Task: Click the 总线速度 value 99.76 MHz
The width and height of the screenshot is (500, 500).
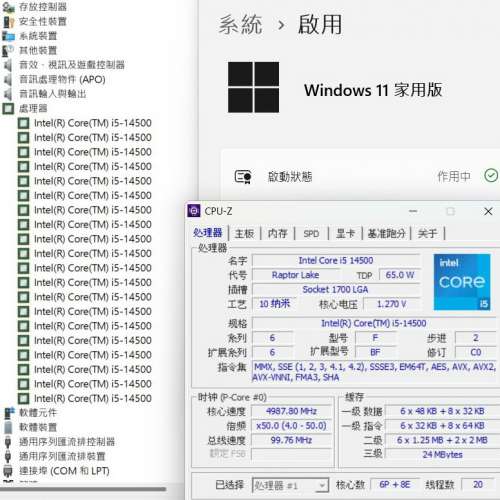Action: 292,440
